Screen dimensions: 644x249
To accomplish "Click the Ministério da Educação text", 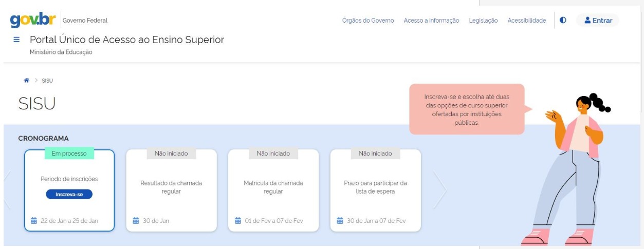I will [x=61, y=52].
